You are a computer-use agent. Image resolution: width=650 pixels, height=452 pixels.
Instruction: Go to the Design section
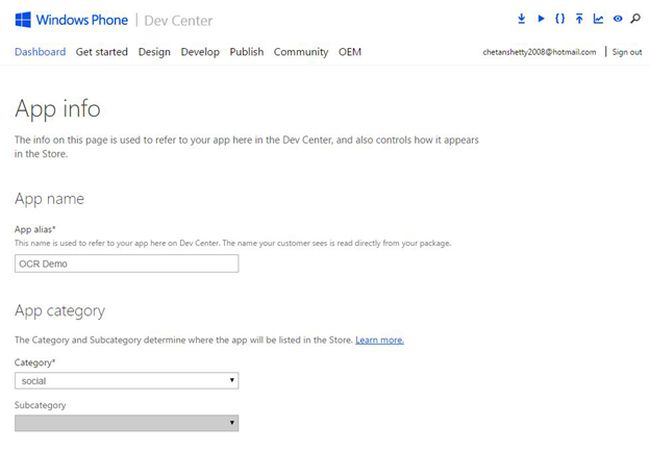[154, 52]
